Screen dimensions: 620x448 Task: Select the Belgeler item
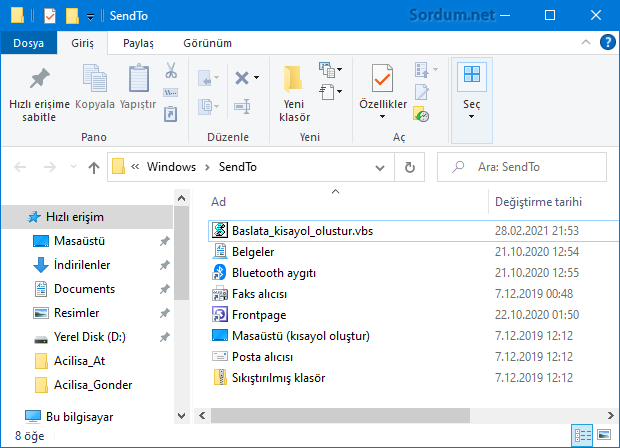(x=414, y=252)
